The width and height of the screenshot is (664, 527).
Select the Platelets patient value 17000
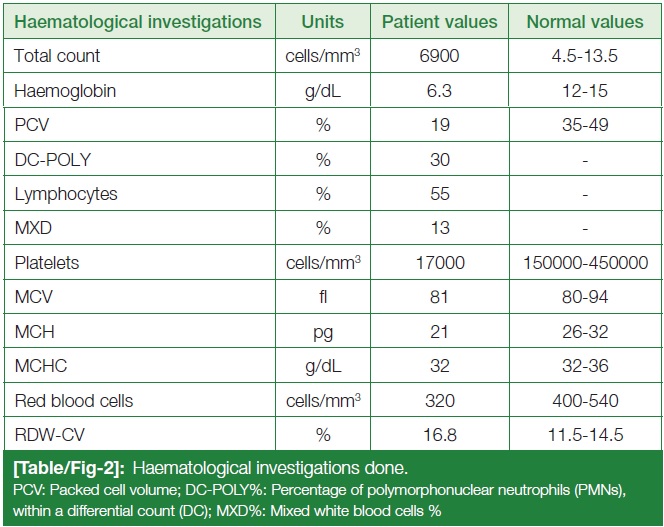coord(440,263)
